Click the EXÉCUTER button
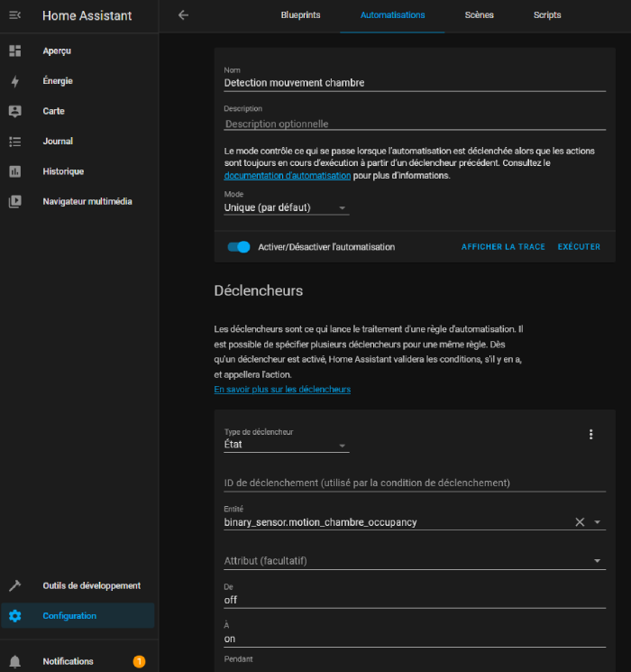631x672 pixels. coord(579,247)
